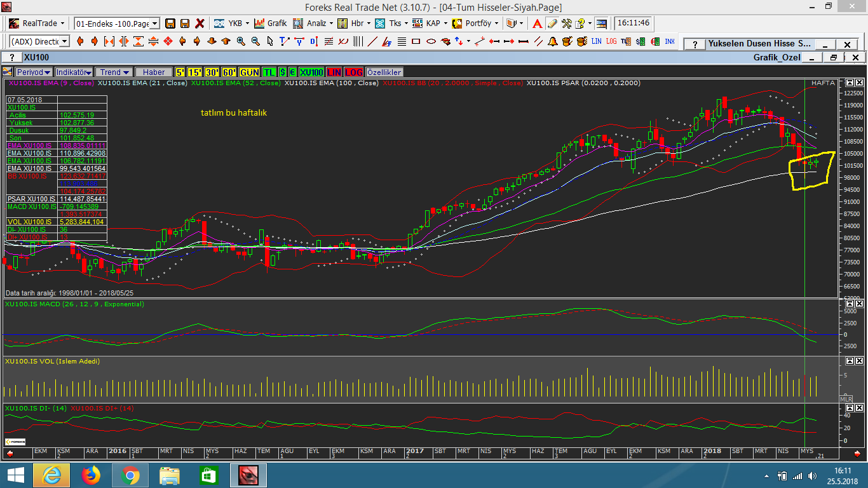The image size is (868, 488).
Task: Select the arrow pointer cursor tool
Action: pyautogui.click(x=270, y=41)
